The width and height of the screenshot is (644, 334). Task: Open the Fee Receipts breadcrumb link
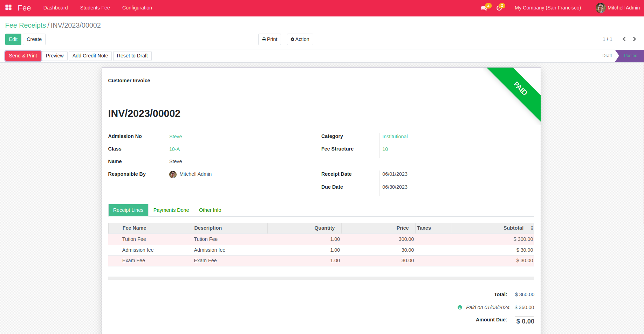coord(26,25)
